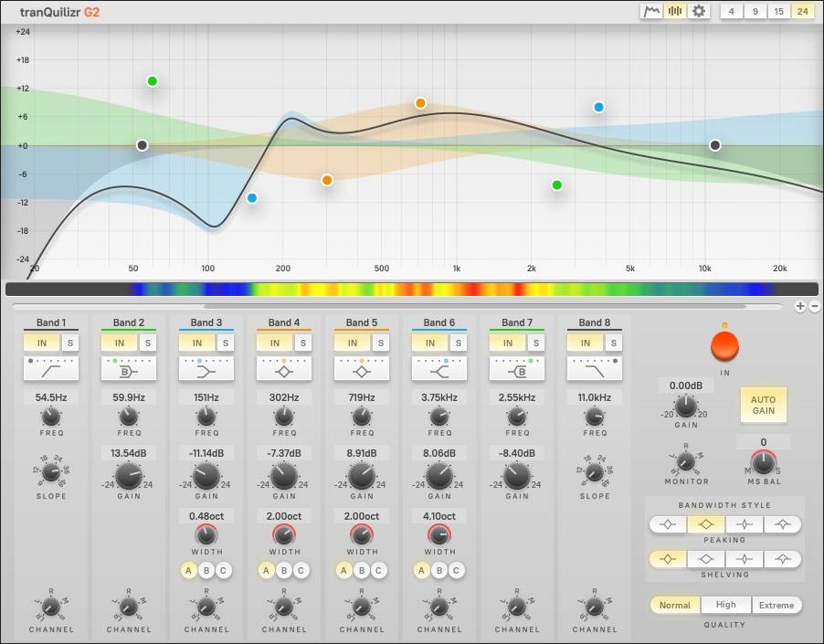Click Band 4 peaking filter shape icon
Screen dimensions: 824x644
(284, 369)
